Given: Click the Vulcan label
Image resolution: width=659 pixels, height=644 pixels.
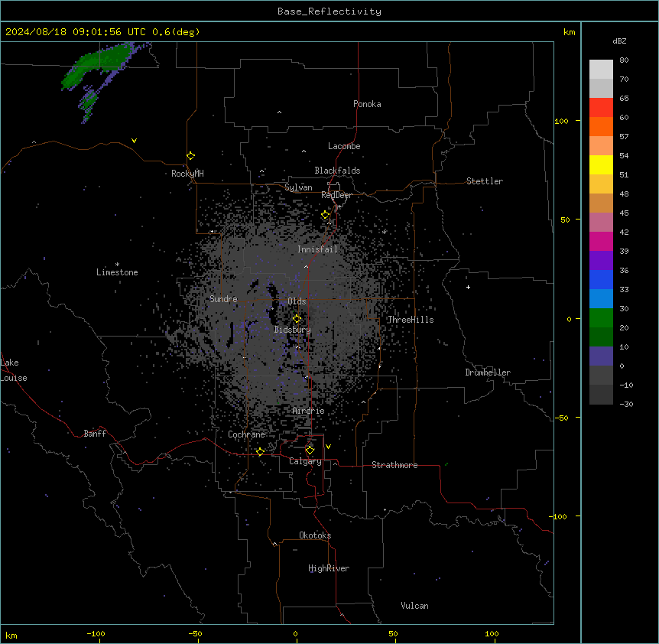Looking at the screenshot, I should (414, 606).
